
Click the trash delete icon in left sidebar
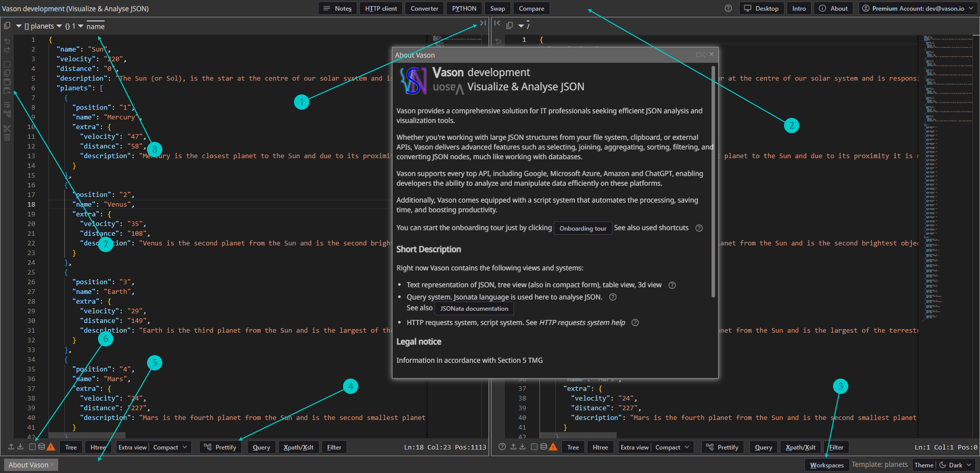point(7,137)
